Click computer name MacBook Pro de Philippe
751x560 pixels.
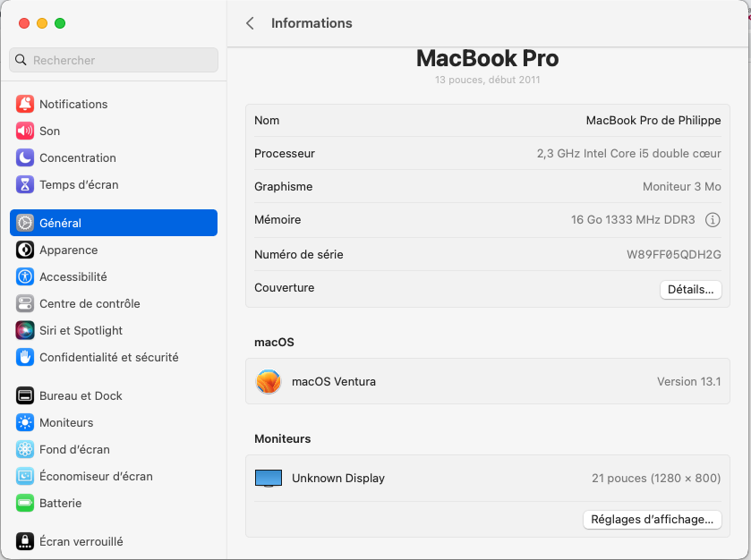coord(653,120)
